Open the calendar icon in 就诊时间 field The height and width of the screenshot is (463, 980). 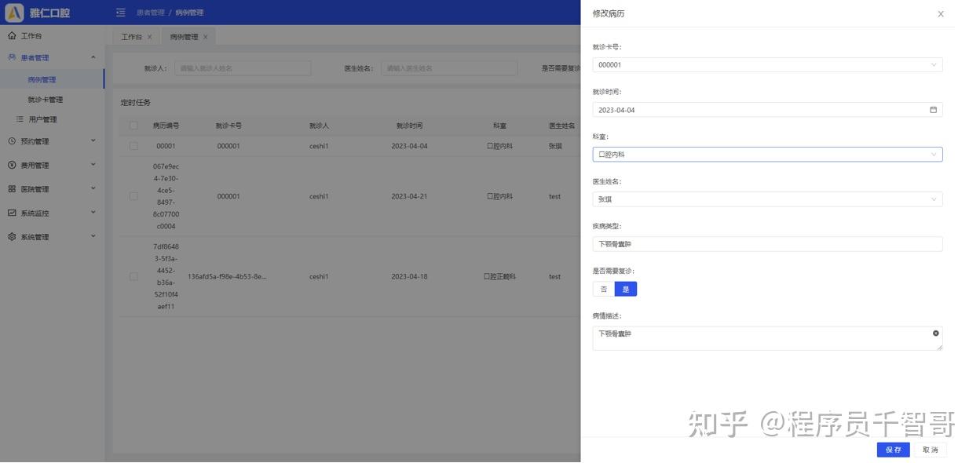pyautogui.click(x=934, y=110)
